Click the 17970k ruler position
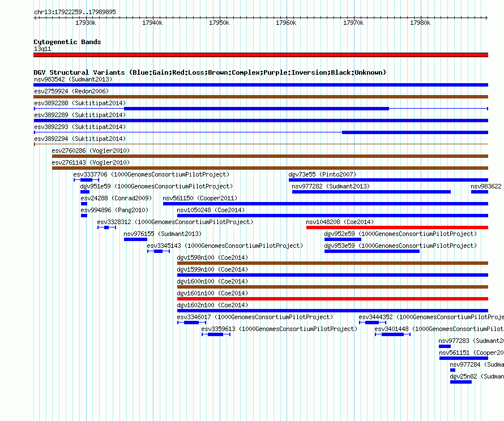The width and height of the screenshot is (504, 421). [x=353, y=23]
